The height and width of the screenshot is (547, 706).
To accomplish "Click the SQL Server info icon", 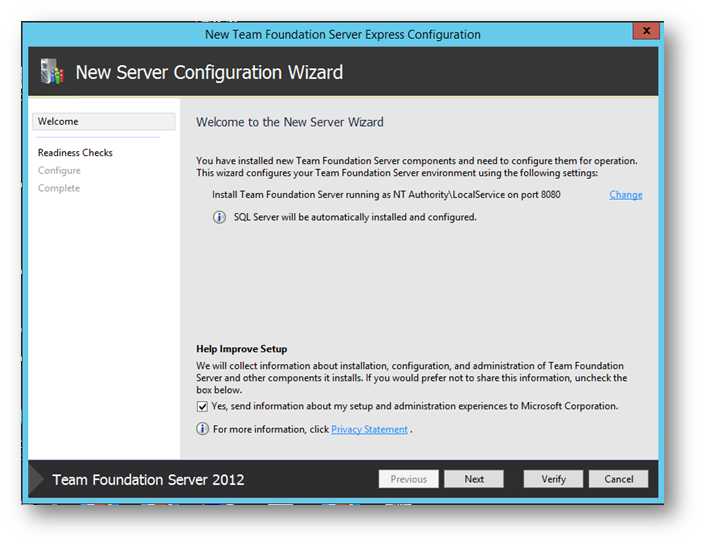I will point(219,217).
